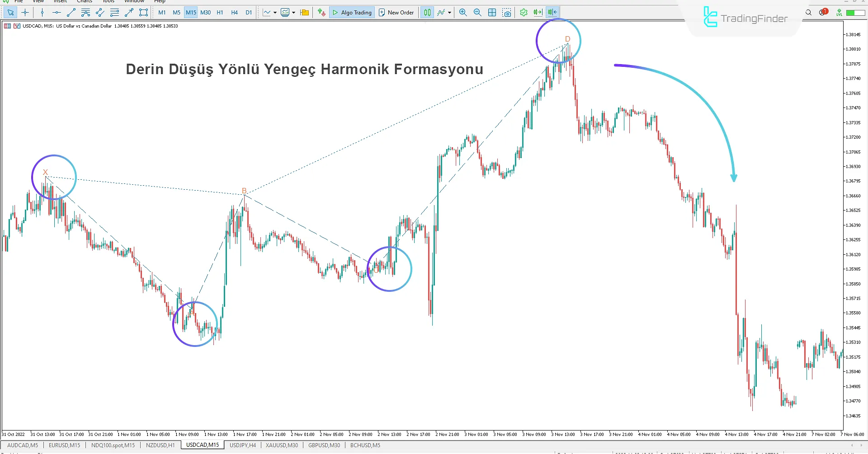
Task: Click the 1.36660 level on price scale
Action: coord(853,196)
